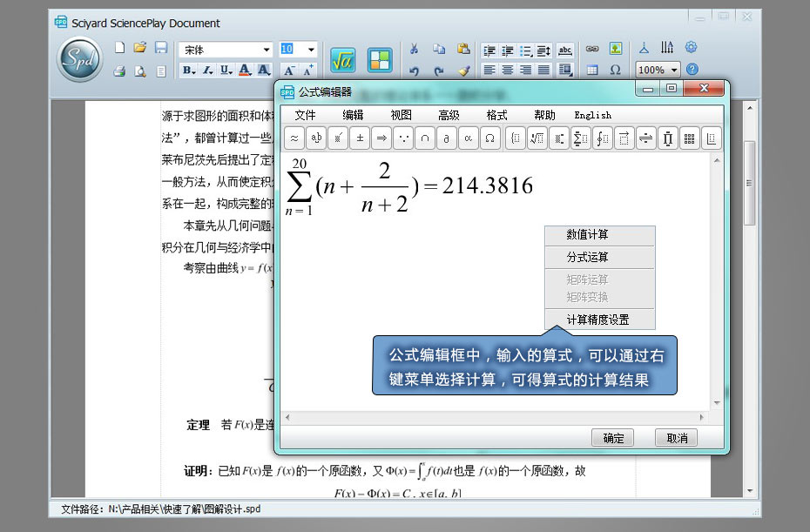Click the four-color grid icon
The width and height of the screenshot is (810, 532).
(380, 60)
